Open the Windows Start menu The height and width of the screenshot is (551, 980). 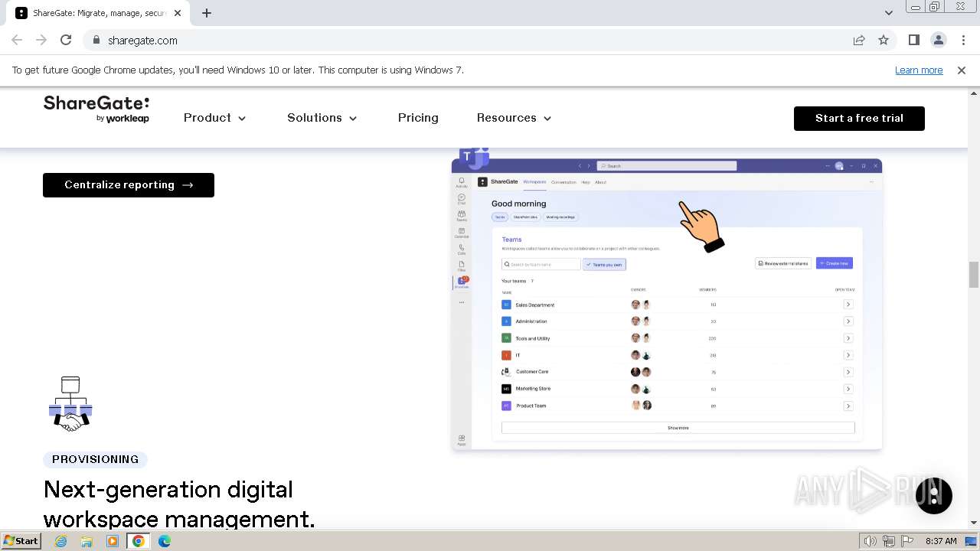pyautogui.click(x=21, y=540)
